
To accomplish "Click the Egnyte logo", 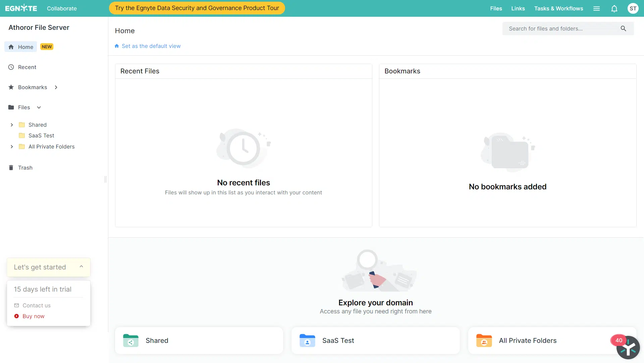I will point(21,8).
